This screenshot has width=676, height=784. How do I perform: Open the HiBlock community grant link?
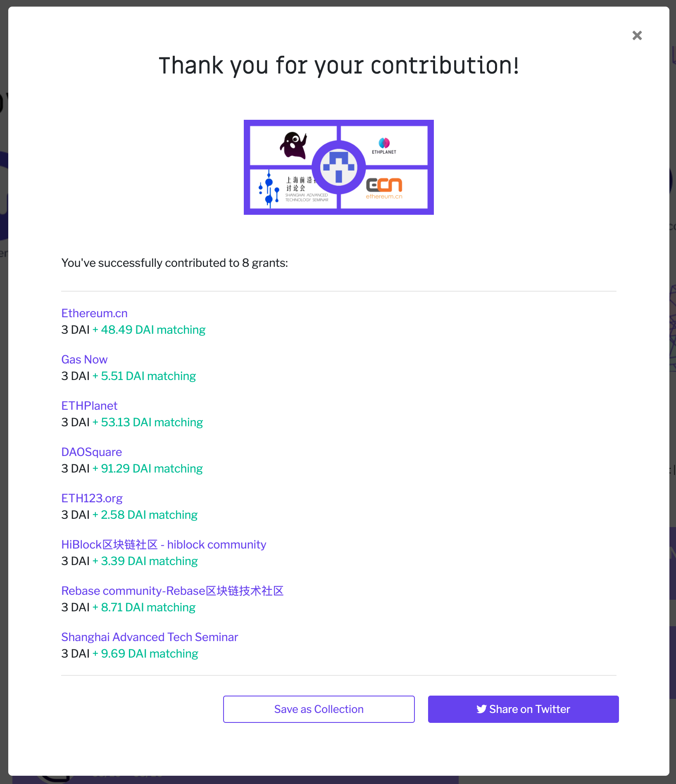coord(164,544)
